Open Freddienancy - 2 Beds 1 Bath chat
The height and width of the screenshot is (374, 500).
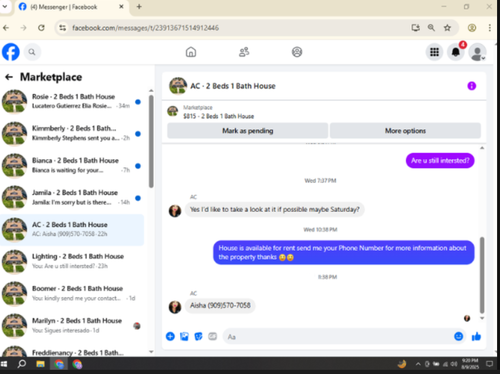[72, 351]
